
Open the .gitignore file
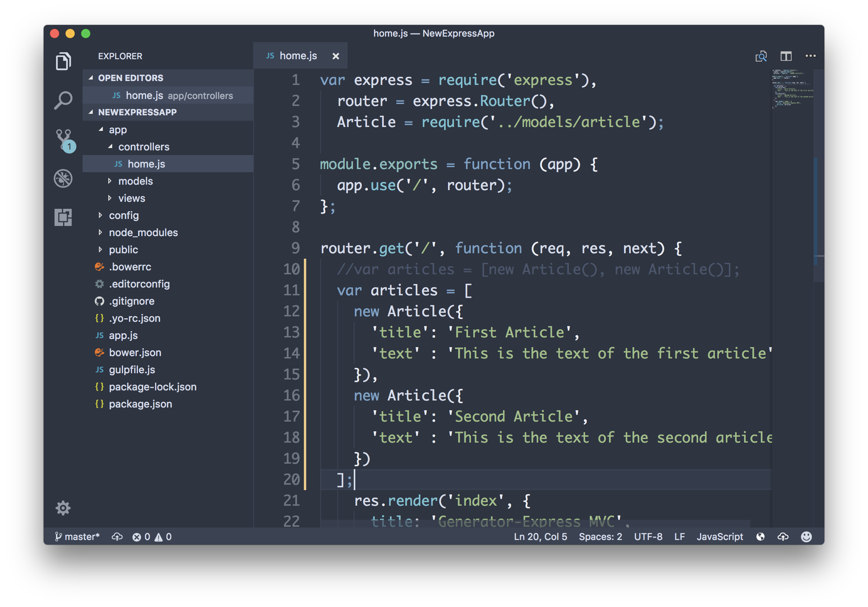click(168, 301)
